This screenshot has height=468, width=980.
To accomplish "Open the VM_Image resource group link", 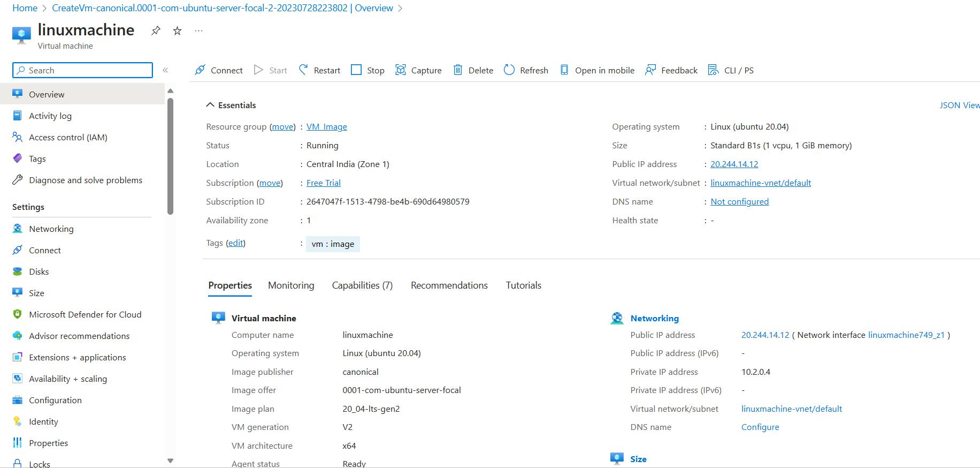I will [x=326, y=127].
